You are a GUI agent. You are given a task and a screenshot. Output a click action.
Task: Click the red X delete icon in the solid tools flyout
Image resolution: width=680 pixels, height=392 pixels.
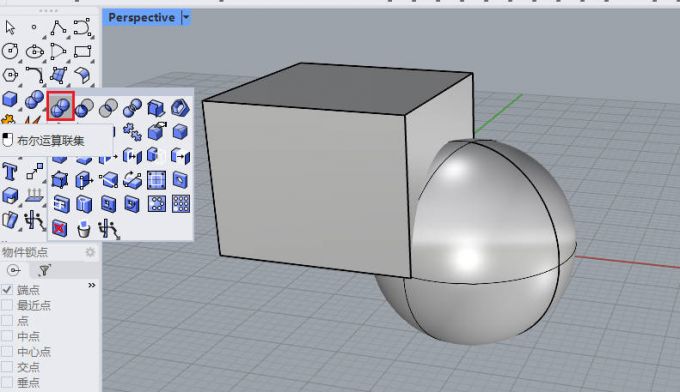click(x=59, y=228)
